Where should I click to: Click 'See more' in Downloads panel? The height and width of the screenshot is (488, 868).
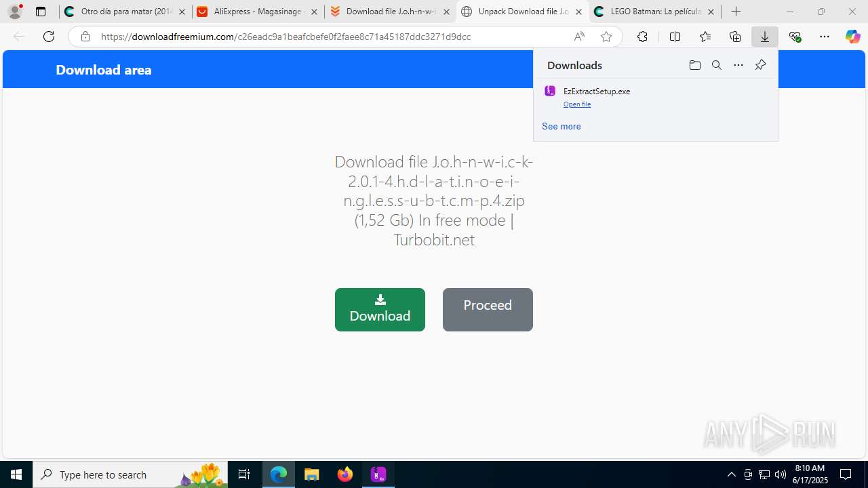[561, 126]
